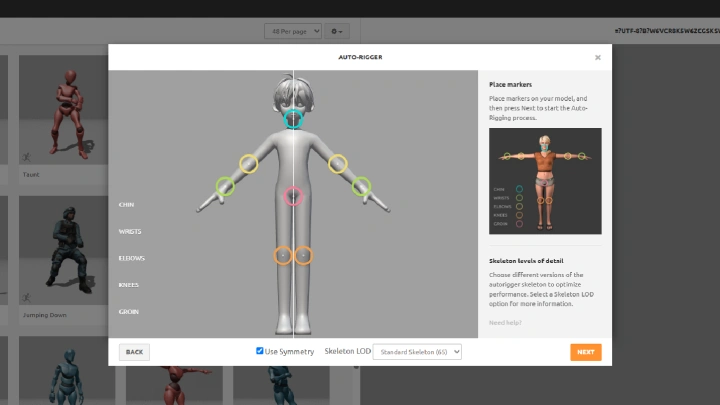Image resolution: width=720 pixels, height=405 pixels.
Task: Click the green wrist marker on screen-left hand
Action: (x=226, y=186)
